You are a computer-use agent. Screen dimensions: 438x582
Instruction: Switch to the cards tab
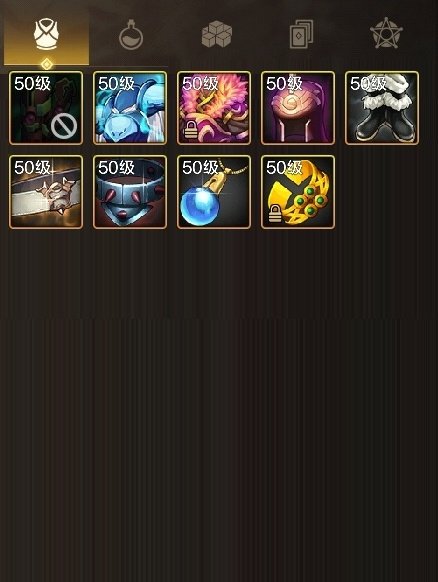301,34
